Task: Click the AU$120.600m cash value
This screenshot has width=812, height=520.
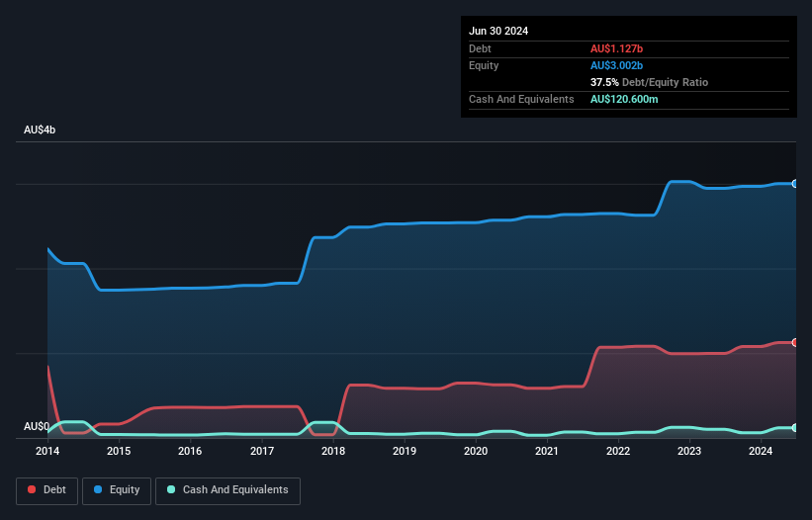Action: click(624, 99)
